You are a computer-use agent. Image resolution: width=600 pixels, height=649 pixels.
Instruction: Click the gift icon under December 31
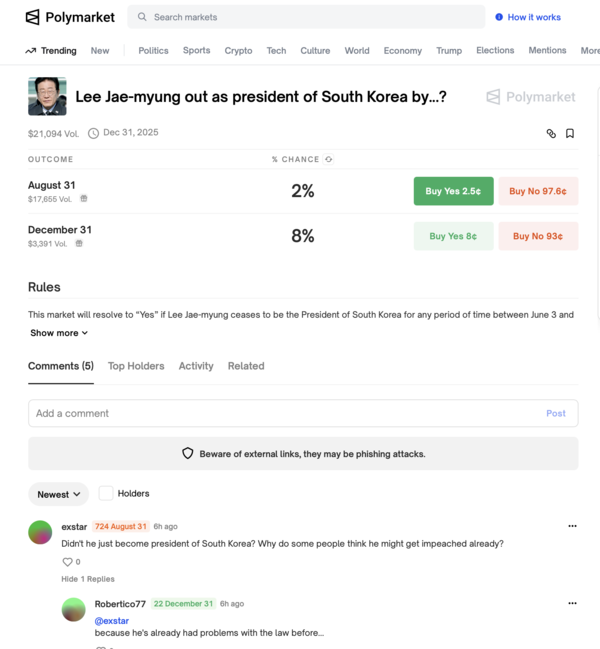[x=79, y=243]
